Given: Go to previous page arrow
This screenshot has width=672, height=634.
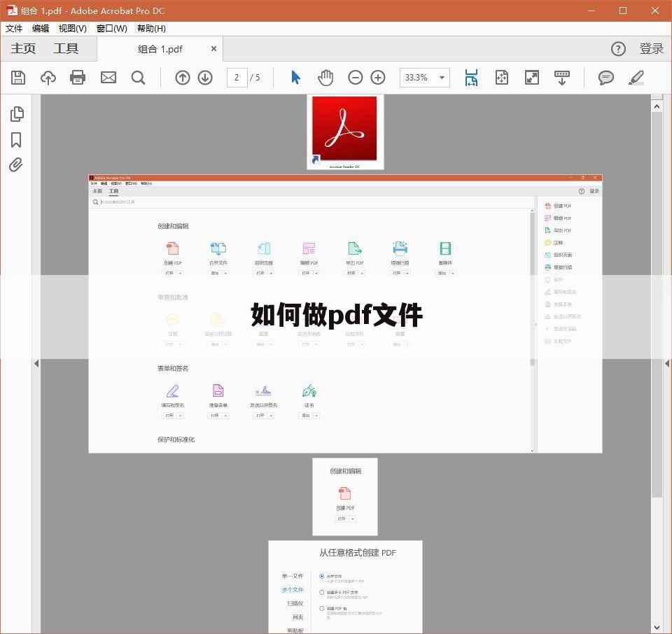Looking at the screenshot, I should coord(183,78).
